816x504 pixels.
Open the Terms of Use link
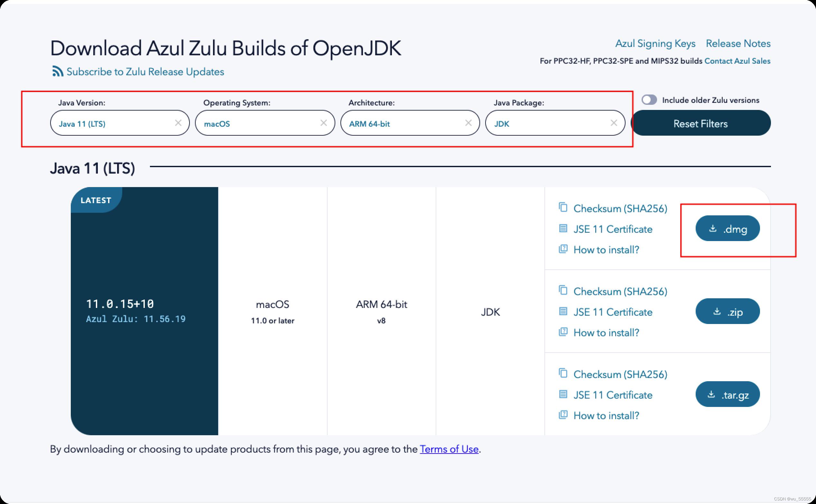pos(449,449)
